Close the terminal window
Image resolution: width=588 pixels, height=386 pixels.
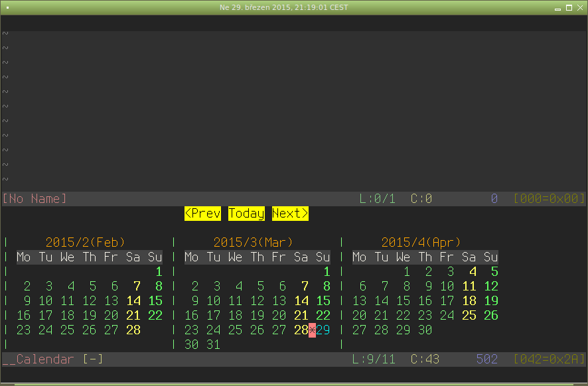580,8
